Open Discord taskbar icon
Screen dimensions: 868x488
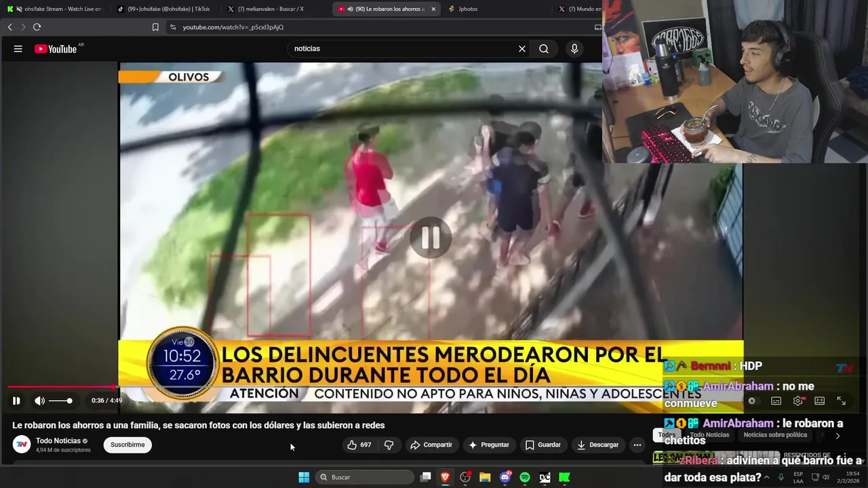point(505,477)
